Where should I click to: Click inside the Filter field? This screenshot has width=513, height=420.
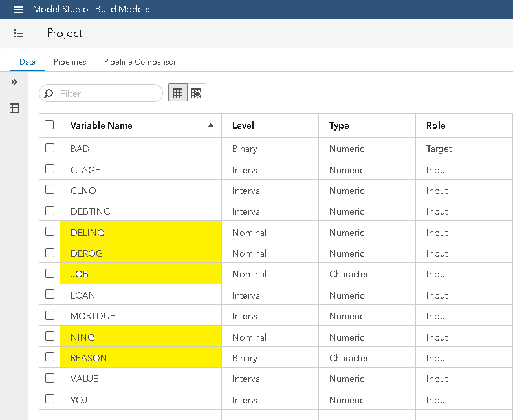point(107,94)
